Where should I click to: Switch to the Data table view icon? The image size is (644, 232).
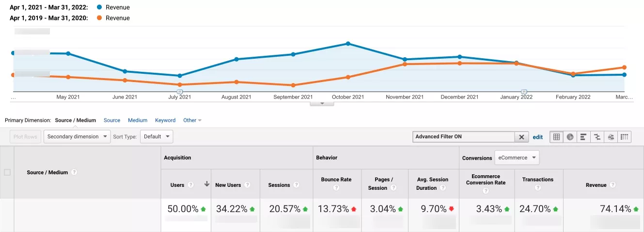[x=556, y=137]
